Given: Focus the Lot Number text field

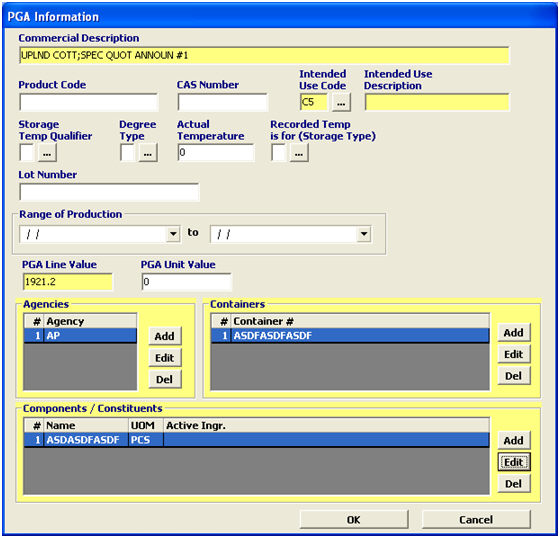Looking at the screenshot, I should pos(109,193).
